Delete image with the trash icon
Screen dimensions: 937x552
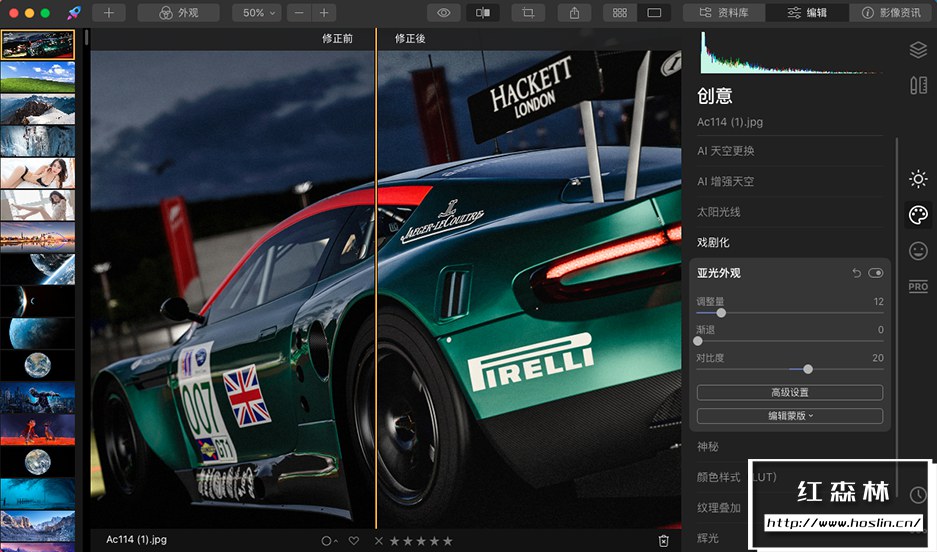click(663, 541)
